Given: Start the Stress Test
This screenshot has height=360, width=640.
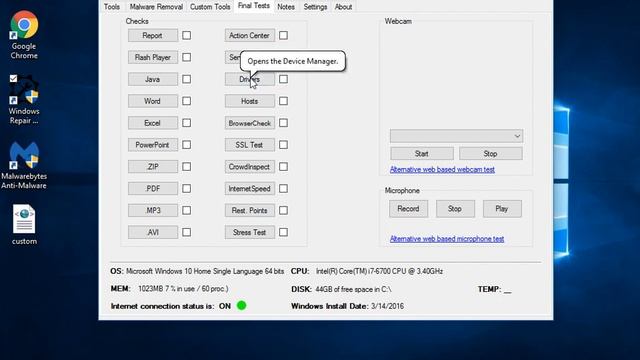Looking at the screenshot, I should [x=249, y=232].
